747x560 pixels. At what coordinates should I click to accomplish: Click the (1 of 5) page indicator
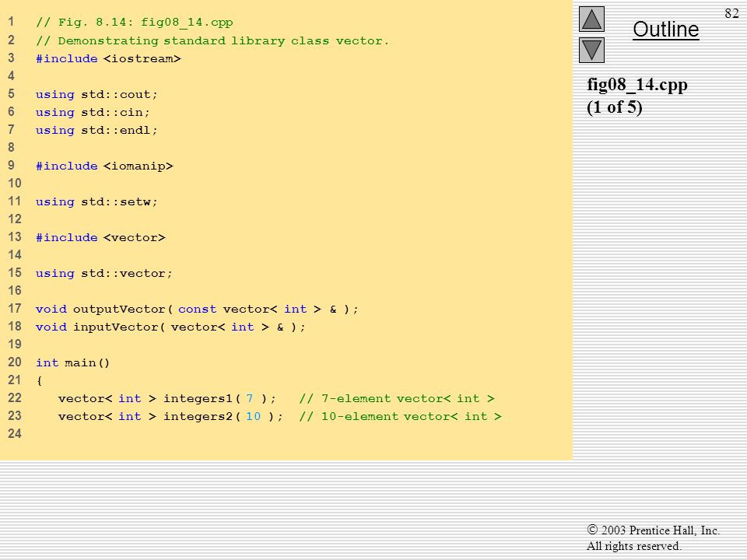click(615, 107)
